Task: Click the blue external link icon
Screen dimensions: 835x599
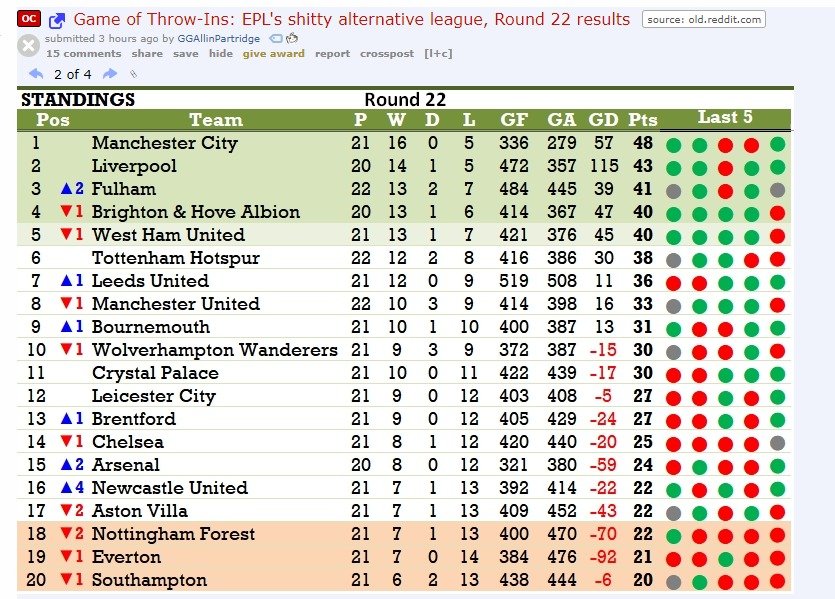Action: tap(57, 20)
